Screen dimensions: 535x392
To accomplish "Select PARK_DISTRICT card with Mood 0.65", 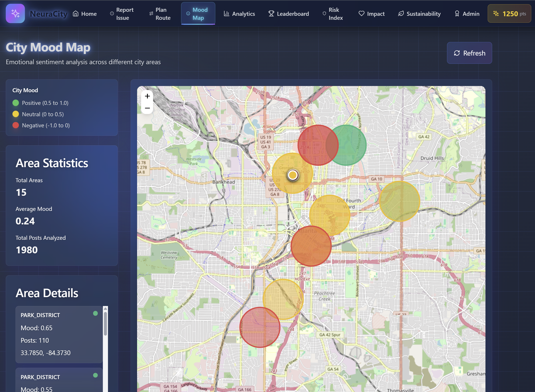I will [x=59, y=334].
